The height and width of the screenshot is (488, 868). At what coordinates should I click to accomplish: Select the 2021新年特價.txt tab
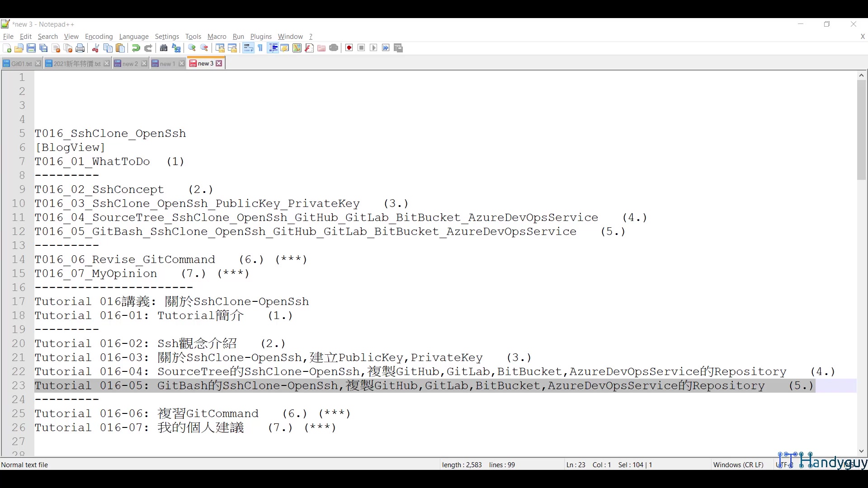pyautogui.click(x=76, y=63)
